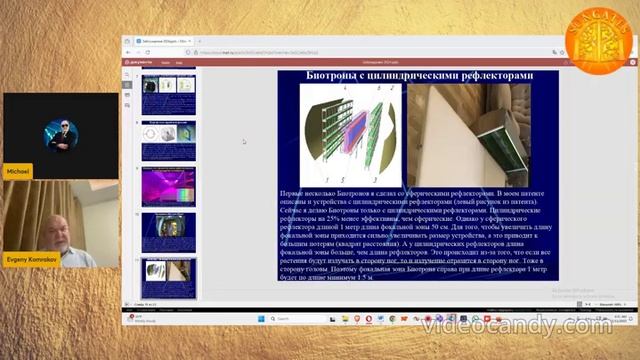The height and width of the screenshot is (360, 640).
Task: Click the browser forward arrow
Action: [x=138, y=53]
